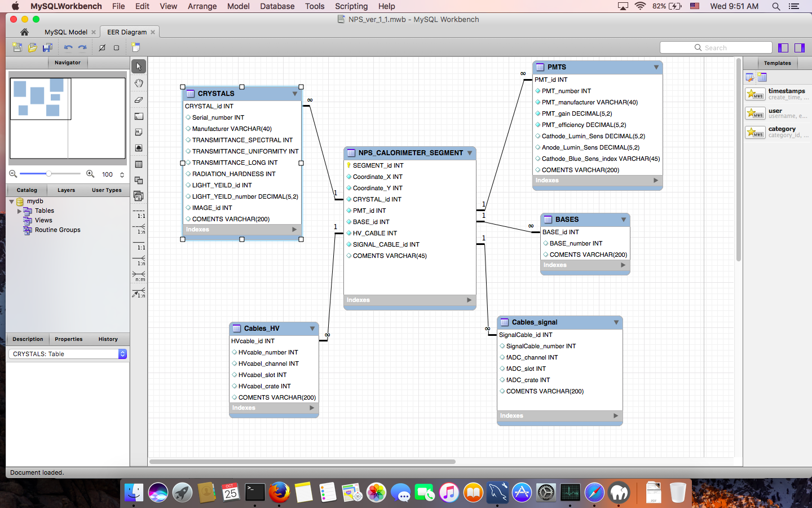Click the Search input field
The image size is (812, 508).
[716, 48]
